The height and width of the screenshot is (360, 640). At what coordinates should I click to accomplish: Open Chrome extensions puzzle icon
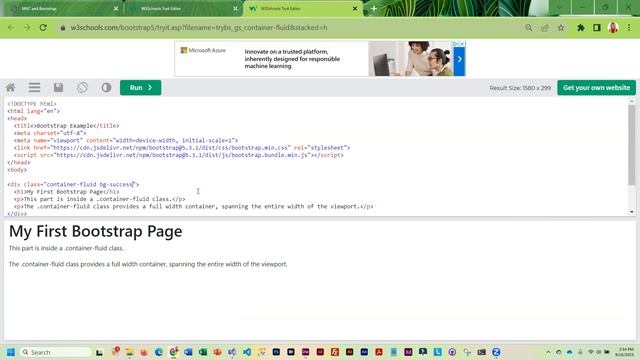[x=580, y=28]
